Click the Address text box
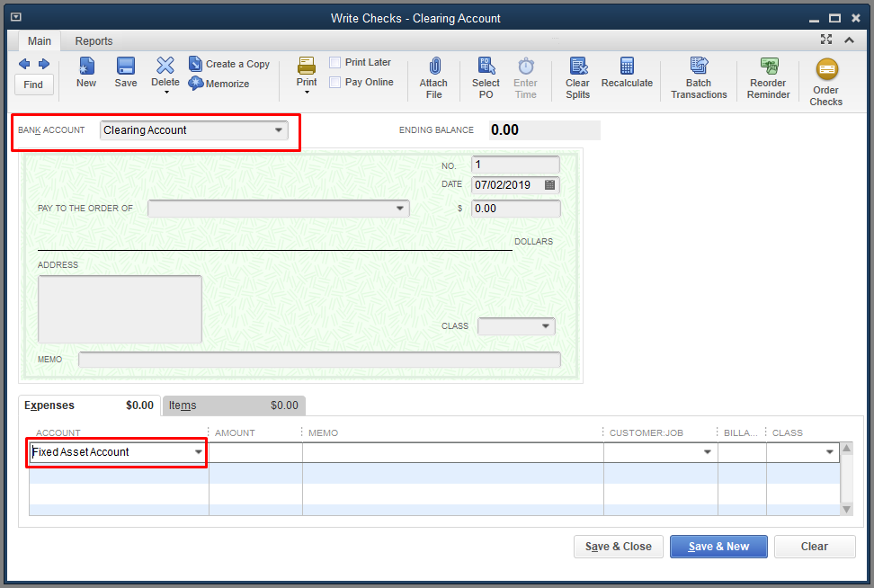The image size is (874, 588). pyautogui.click(x=120, y=309)
